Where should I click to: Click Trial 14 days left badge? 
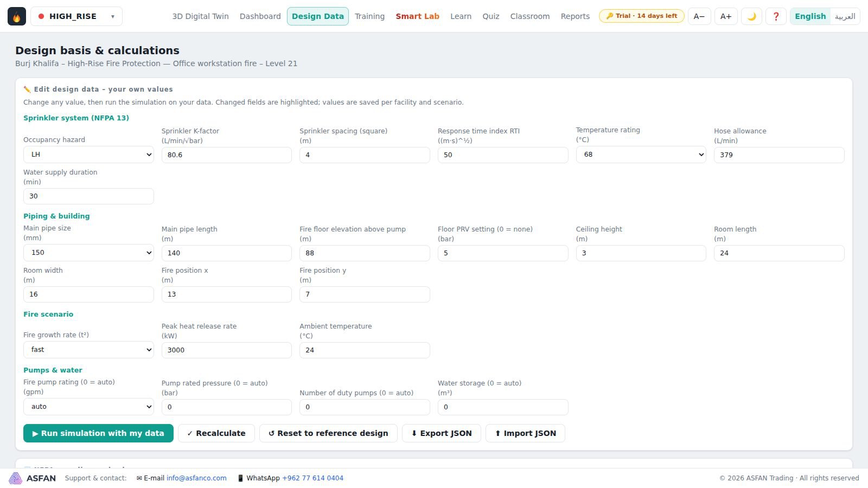(x=641, y=16)
